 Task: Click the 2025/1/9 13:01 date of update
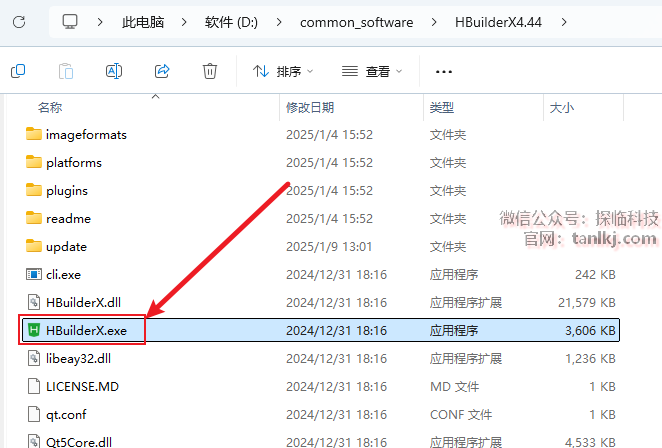point(329,247)
